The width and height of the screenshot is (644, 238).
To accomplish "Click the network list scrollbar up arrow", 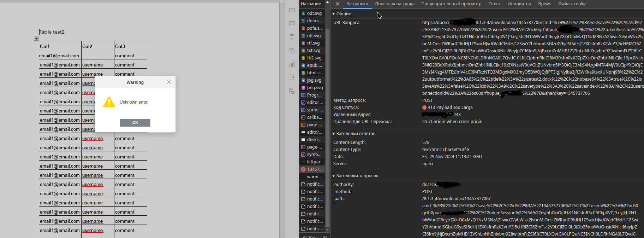I will tap(327, 2).
